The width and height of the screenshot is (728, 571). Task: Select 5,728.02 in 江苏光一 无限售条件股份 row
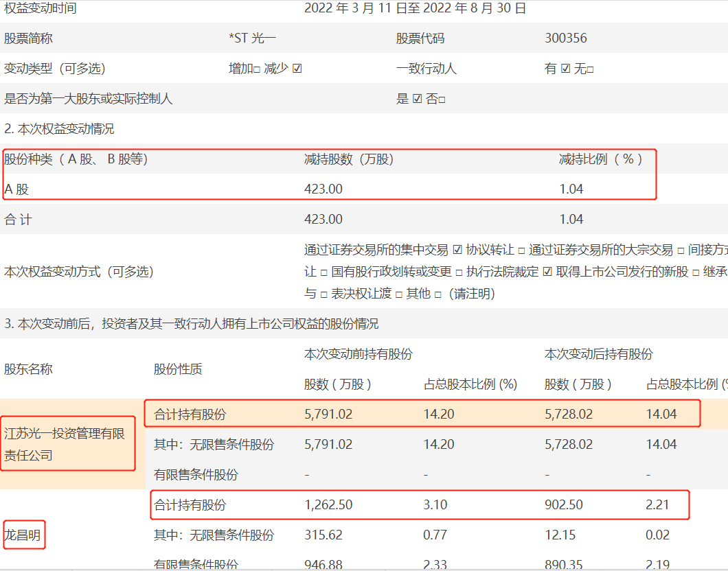click(x=569, y=444)
